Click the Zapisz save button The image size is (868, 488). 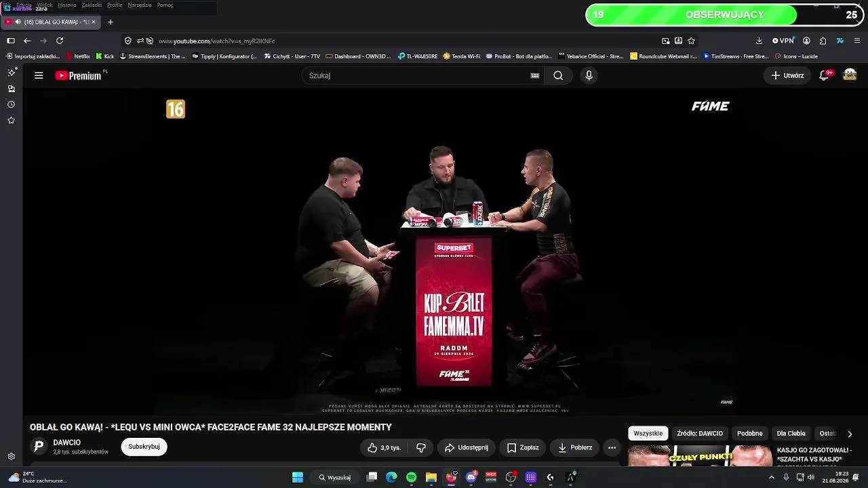click(x=523, y=447)
